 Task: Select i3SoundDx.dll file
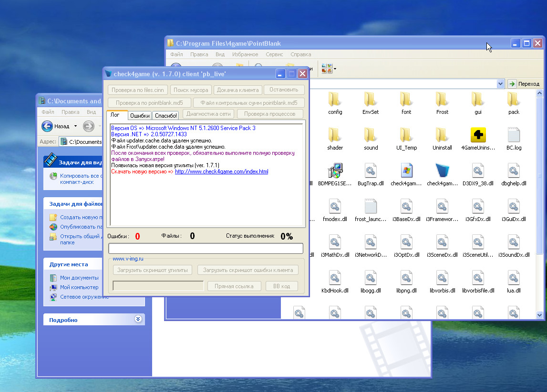(x=514, y=246)
